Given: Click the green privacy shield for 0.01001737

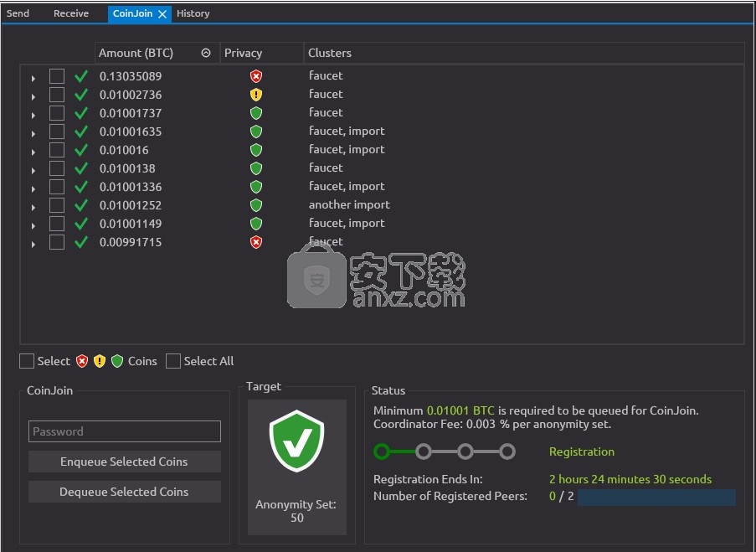Looking at the screenshot, I should [x=256, y=113].
